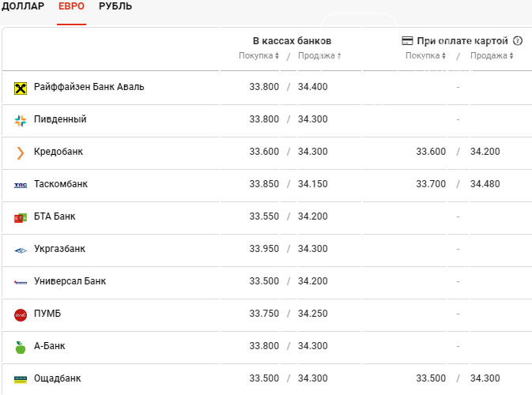Click the credit card icon in header

(x=407, y=41)
